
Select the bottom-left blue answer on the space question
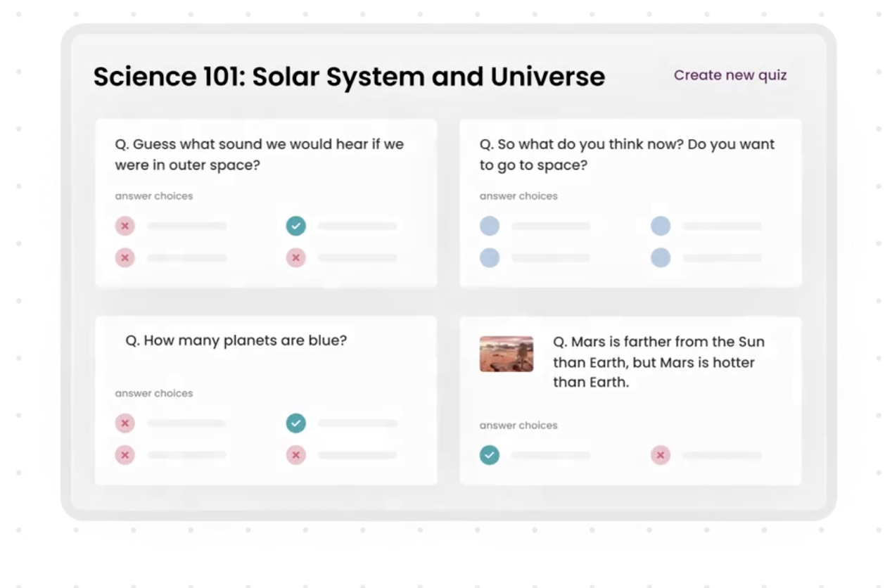(490, 257)
